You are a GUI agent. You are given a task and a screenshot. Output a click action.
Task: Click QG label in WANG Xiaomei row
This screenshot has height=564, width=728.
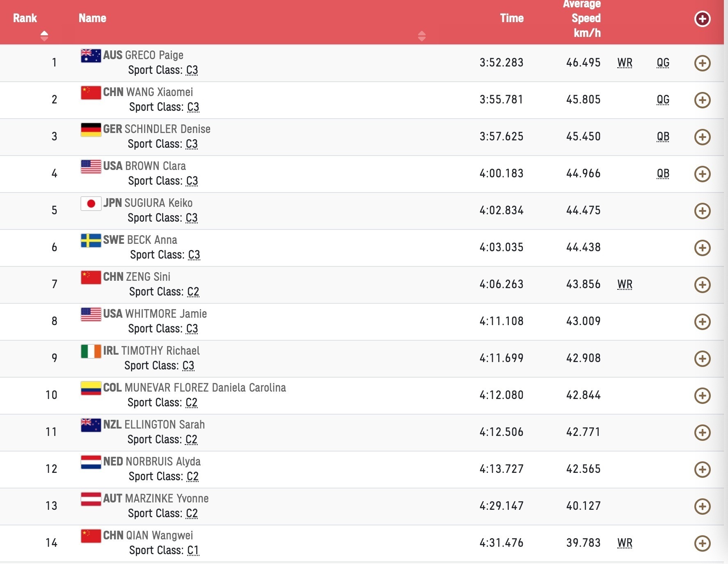tap(663, 100)
